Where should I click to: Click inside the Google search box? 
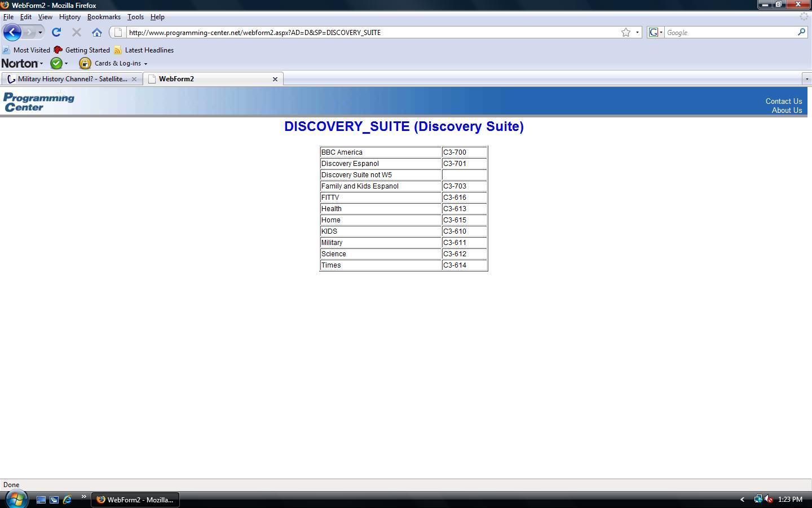[730, 32]
